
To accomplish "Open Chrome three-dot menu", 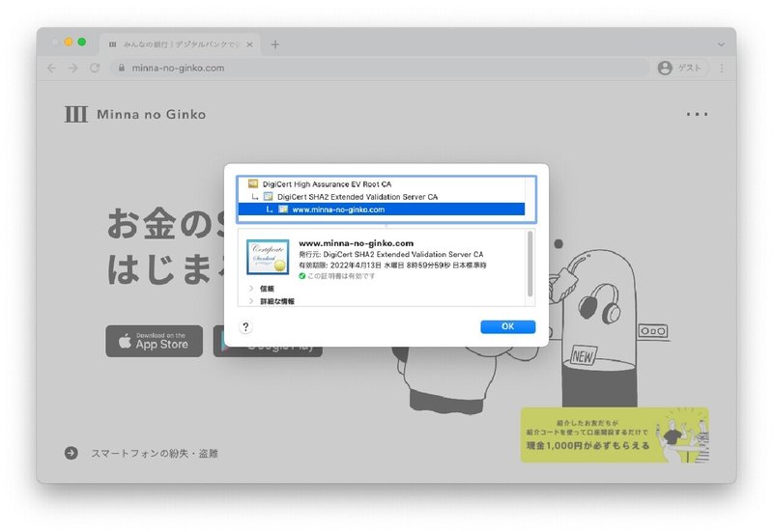I will tap(722, 68).
